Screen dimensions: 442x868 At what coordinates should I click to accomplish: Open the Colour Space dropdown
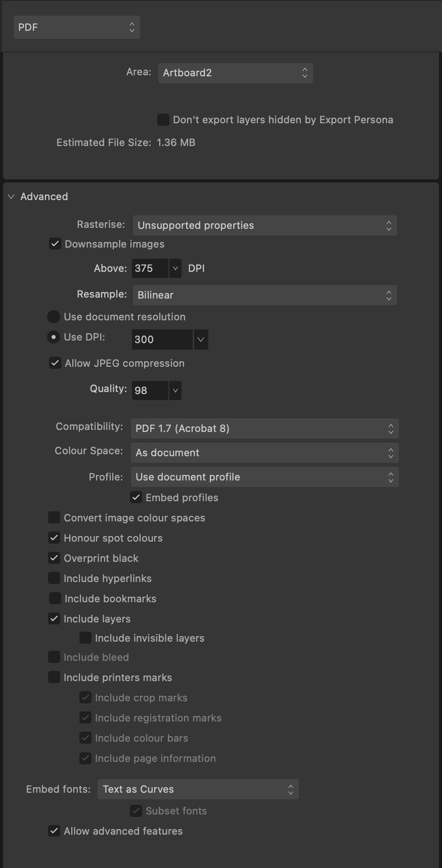(264, 453)
